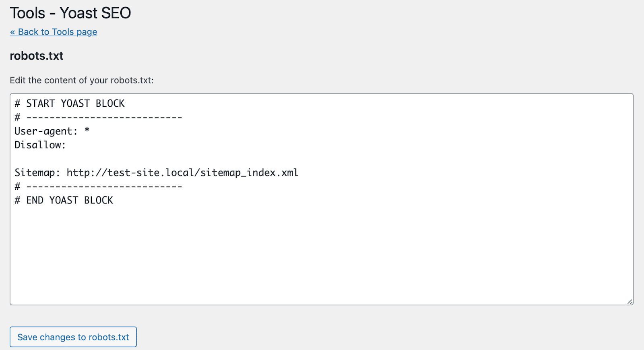The width and height of the screenshot is (644, 350).
Task: Select the robots.txt heading text
Action: (36, 56)
